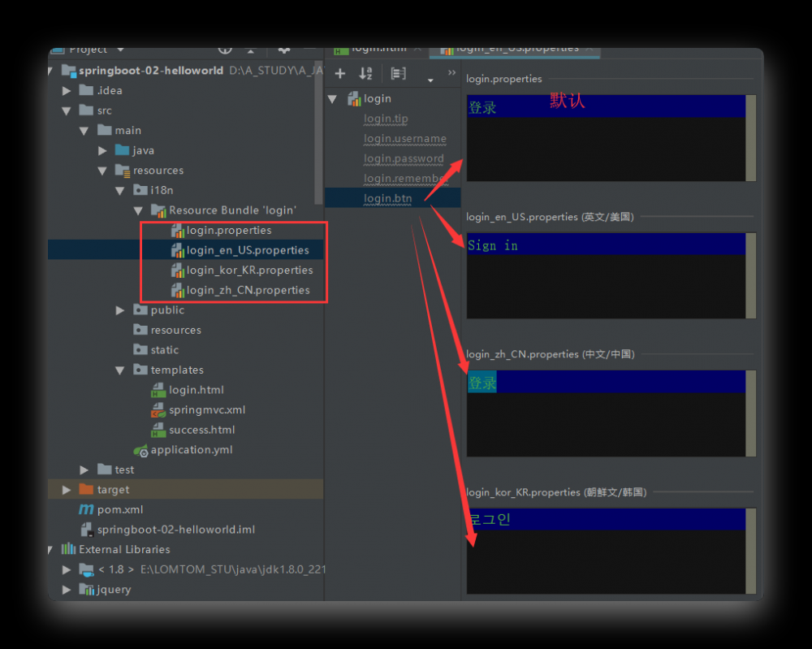Screen dimensions: 812x649
Task: Expand the .idea folder
Action: (67, 91)
